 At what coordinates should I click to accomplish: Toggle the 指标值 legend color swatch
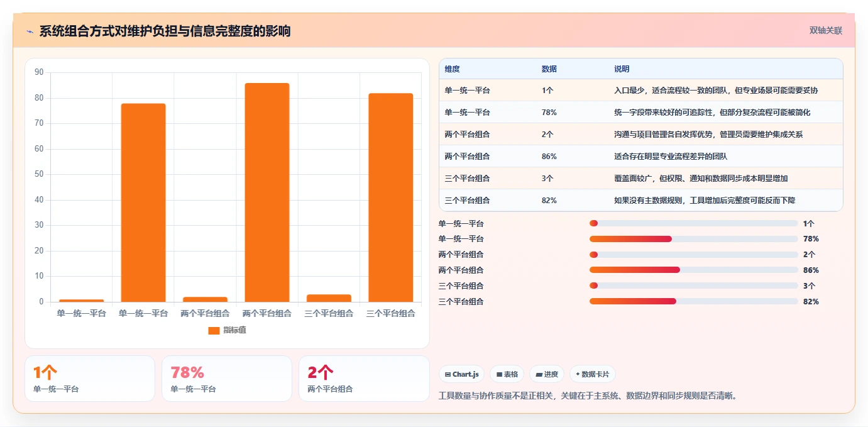(x=214, y=330)
